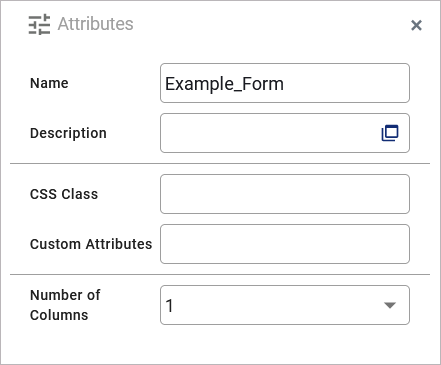Open the Description expanded editor icon
This screenshot has height=365, width=441.
[x=390, y=133]
